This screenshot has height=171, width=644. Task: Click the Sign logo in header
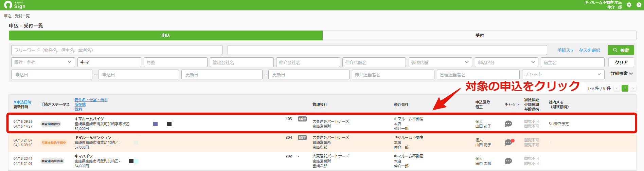pyautogui.click(x=15, y=5)
